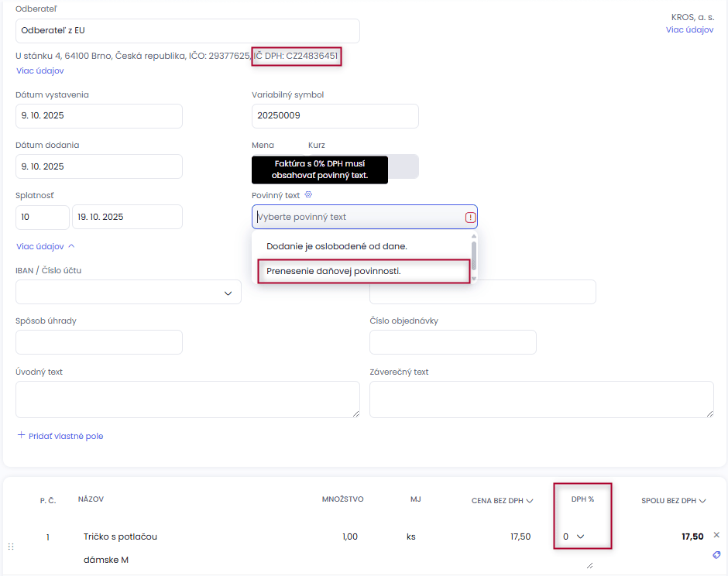Viewport: 728px width, 576px height.
Task: Open the IBAN / Číslo účtu dropdown
Action: coord(228,293)
